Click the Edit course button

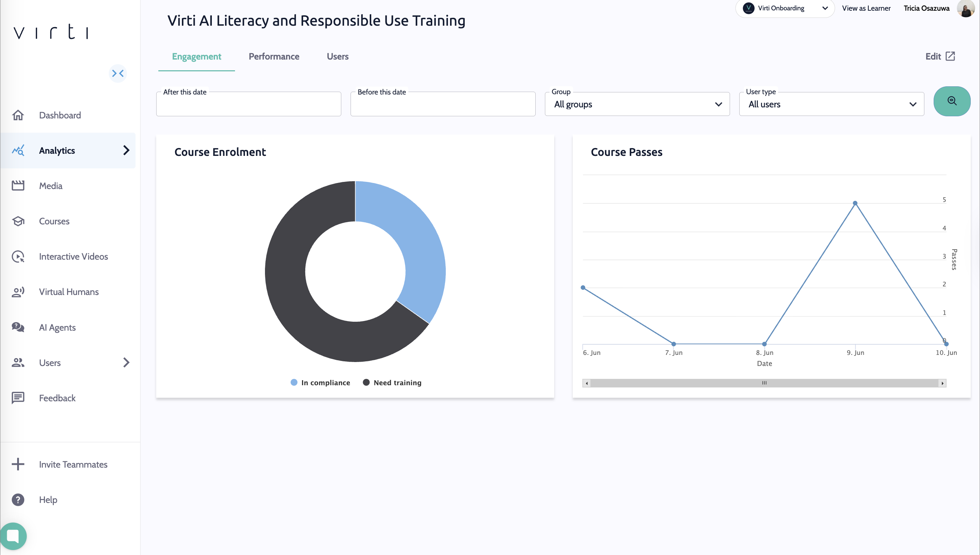940,56
